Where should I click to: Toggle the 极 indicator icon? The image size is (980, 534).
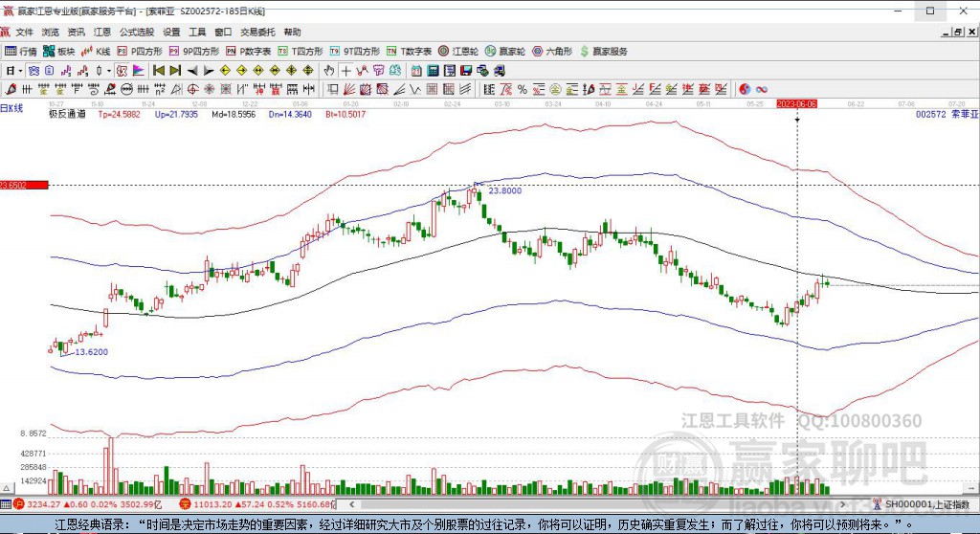click(x=122, y=71)
